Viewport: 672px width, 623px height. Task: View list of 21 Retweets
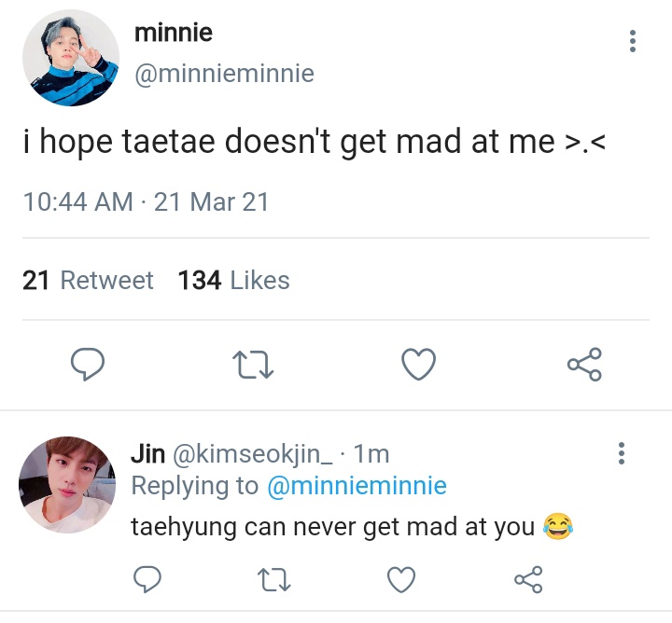coord(88,280)
